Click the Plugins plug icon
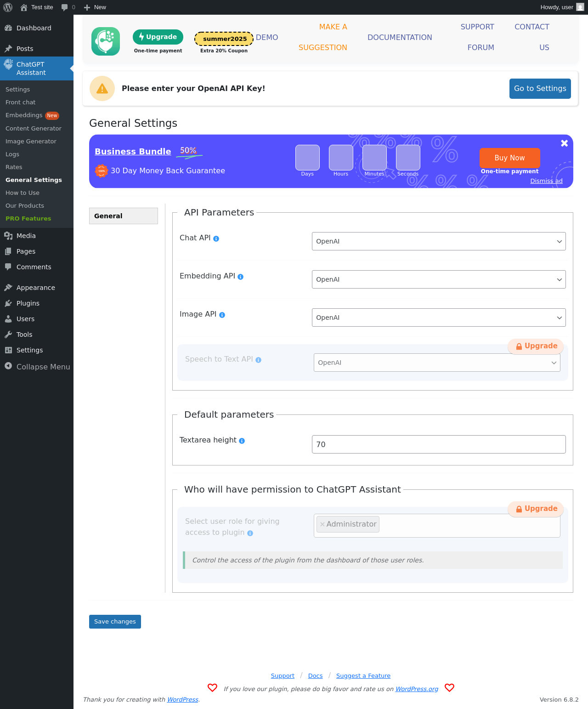This screenshot has width=588, height=709. pos(8,303)
